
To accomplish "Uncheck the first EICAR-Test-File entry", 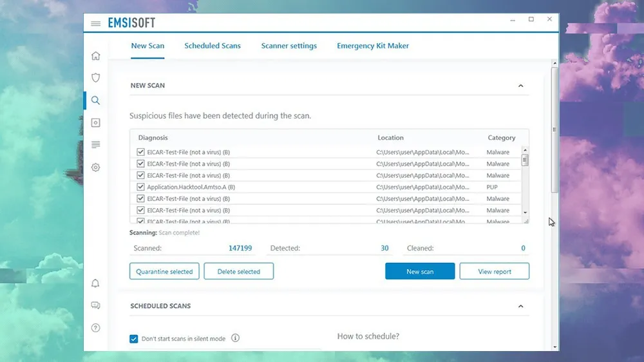I will [141, 153].
